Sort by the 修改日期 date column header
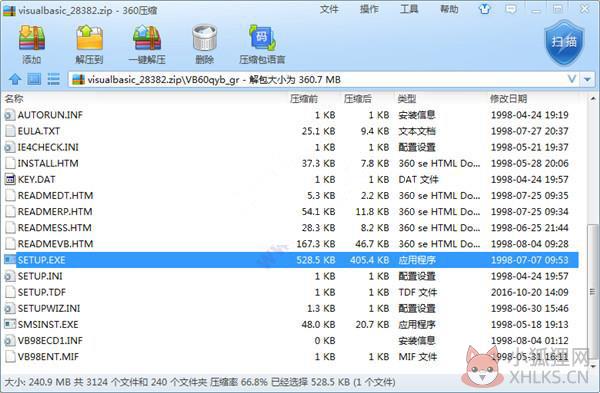The height and width of the screenshot is (393, 600). (509, 99)
